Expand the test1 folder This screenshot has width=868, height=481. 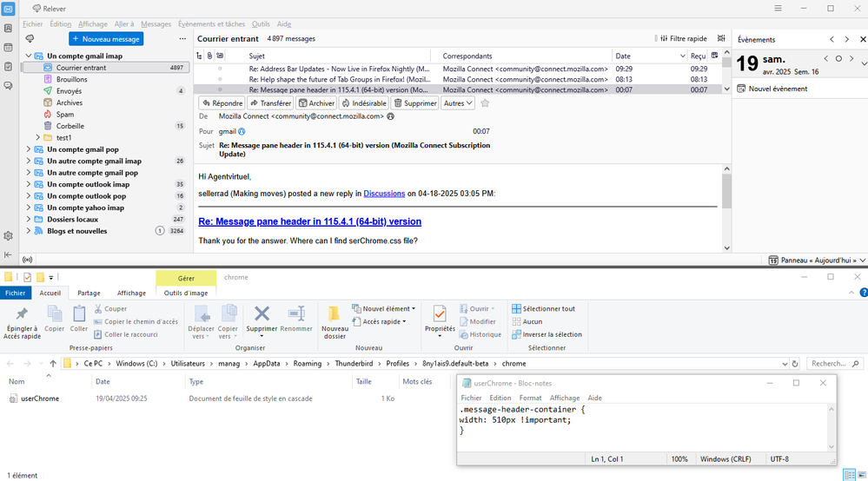point(37,138)
